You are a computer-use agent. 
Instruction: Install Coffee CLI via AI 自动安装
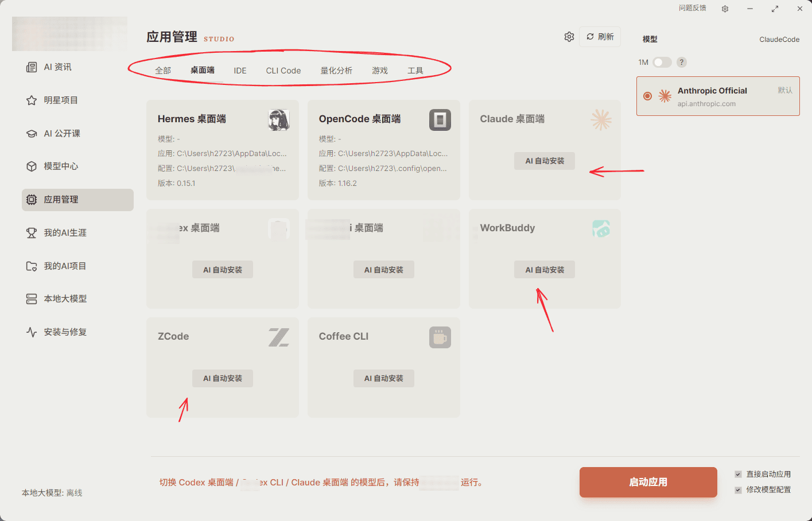coord(384,378)
